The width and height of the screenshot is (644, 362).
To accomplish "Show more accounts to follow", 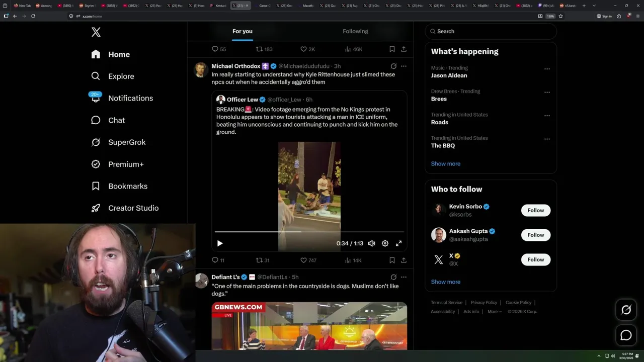I will (446, 282).
